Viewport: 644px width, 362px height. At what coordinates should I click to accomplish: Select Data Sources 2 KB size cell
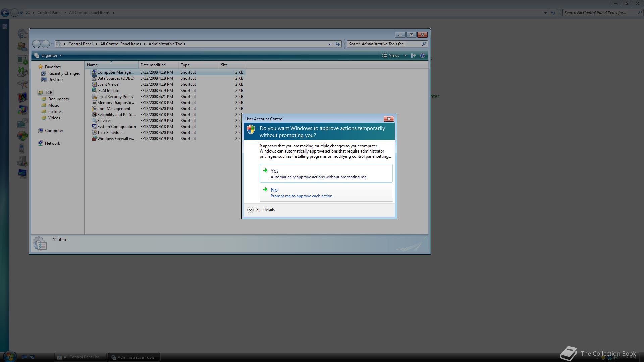click(239, 78)
